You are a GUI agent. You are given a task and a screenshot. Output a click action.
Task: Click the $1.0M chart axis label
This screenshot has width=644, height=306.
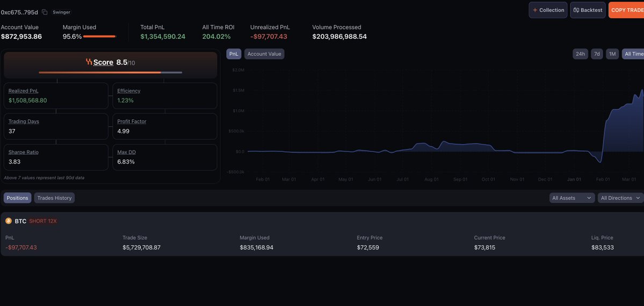(238, 111)
